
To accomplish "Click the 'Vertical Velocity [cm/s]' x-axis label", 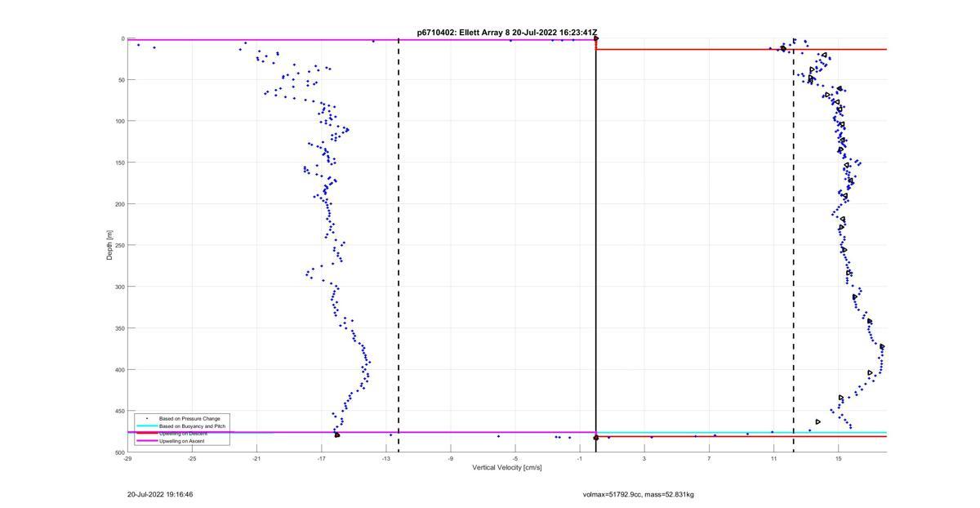I will coord(507,468).
